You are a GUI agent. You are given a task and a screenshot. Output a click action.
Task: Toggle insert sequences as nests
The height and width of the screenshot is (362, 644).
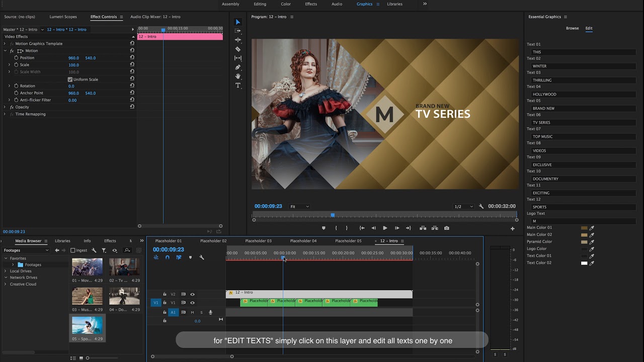[156, 257]
